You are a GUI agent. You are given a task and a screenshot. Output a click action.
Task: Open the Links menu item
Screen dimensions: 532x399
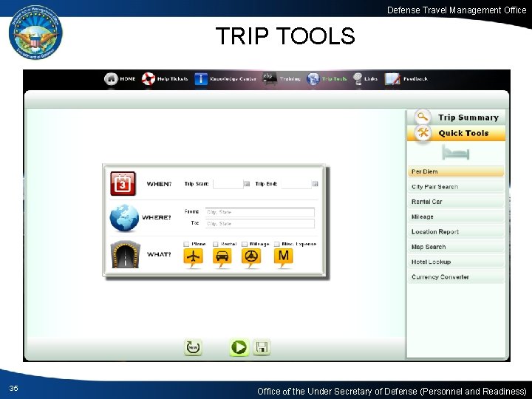tap(371, 79)
